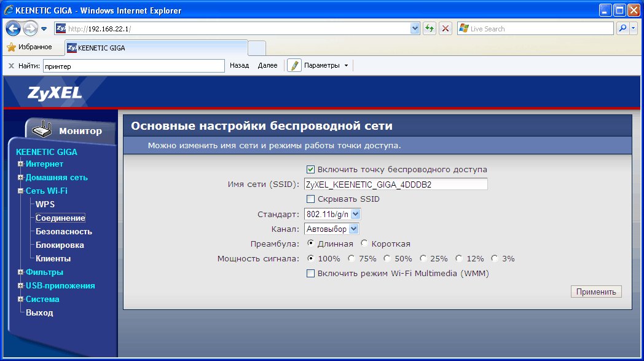Open the Стандарт 802.11b/g/n dropdown
644x361 pixels.
tap(332, 214)
